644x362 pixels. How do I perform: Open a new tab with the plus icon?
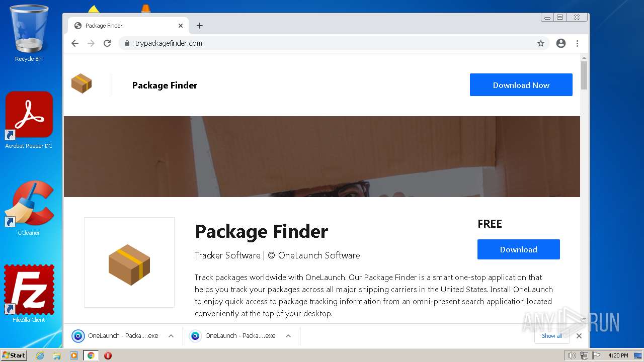coord(200,26)
